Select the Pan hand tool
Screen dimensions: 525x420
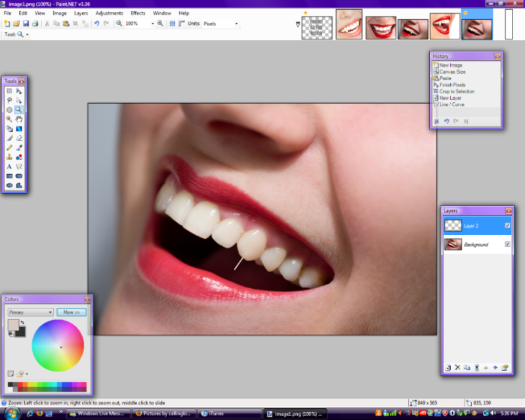(19, 119)
